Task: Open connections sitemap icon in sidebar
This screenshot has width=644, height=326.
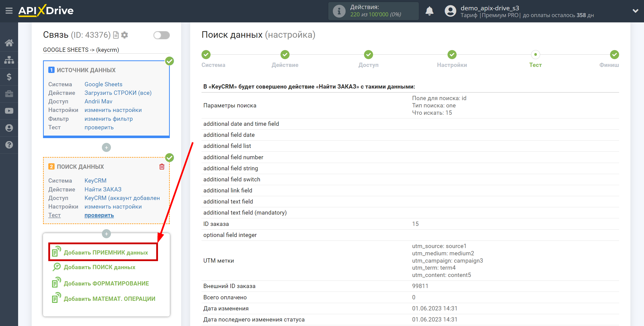Action: point(9,60)
